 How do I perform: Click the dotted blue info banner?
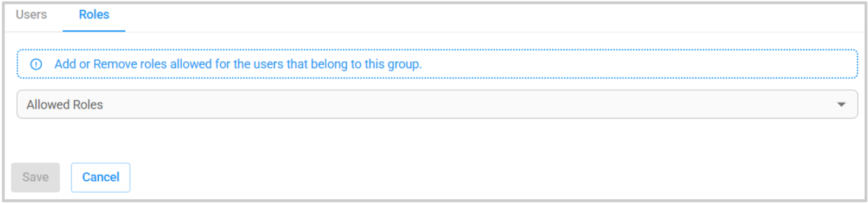tap(437, 64)
